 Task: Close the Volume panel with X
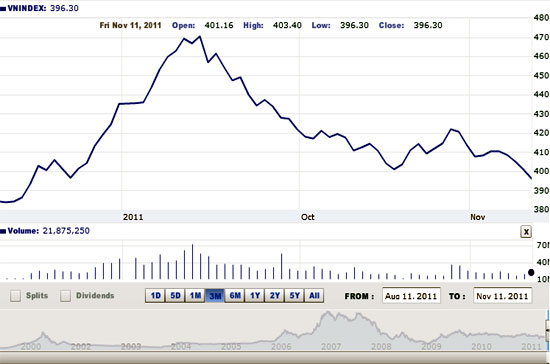(x=526, y=232)
